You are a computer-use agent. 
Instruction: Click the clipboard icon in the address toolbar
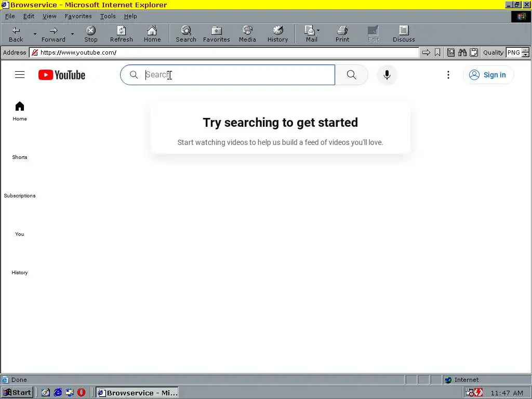click(474, 52)
